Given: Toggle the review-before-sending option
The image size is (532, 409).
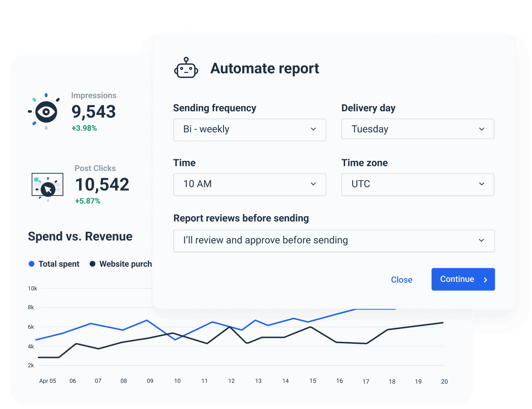Looking at the screenshot, I should coord(334,241).
